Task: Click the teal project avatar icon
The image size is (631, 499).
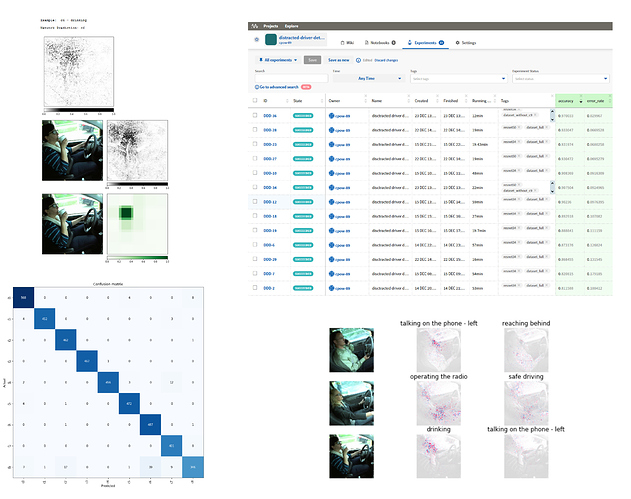Action: 270,42
